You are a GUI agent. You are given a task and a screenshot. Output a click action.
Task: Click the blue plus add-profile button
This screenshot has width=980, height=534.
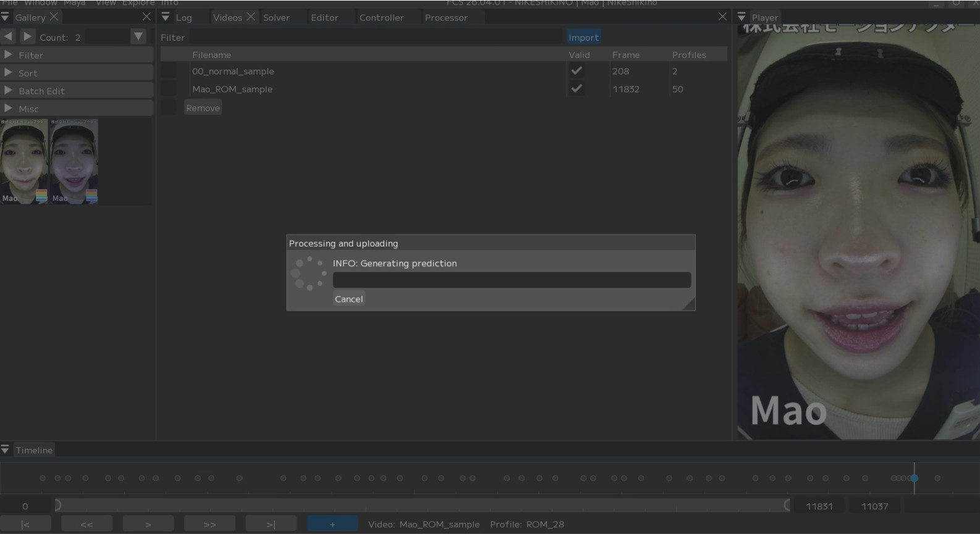coord(332,524)
